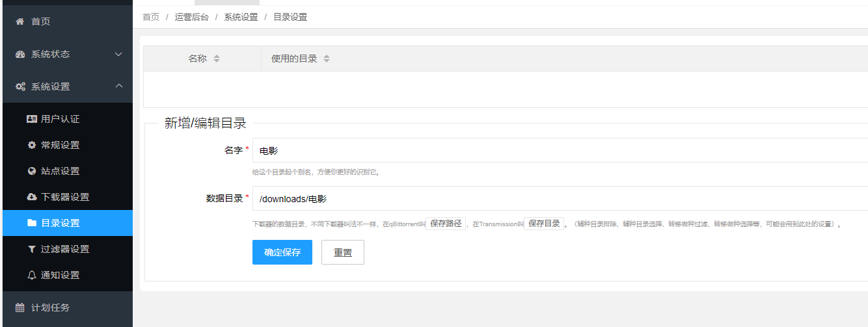868x327 pixels.
Task: Click the 数据目录 input field
Action: [x=560, y=199]
